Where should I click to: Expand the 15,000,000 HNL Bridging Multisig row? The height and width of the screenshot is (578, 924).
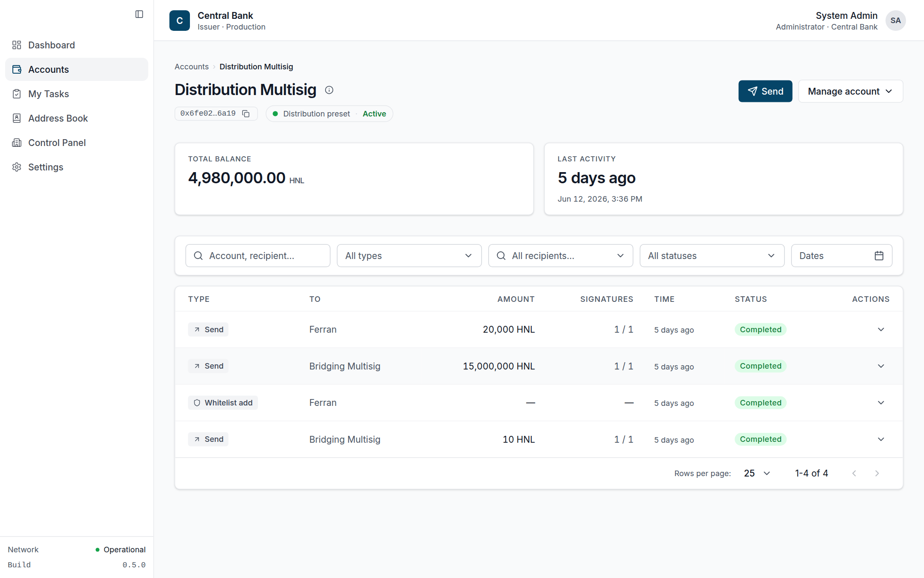[881, 366]
